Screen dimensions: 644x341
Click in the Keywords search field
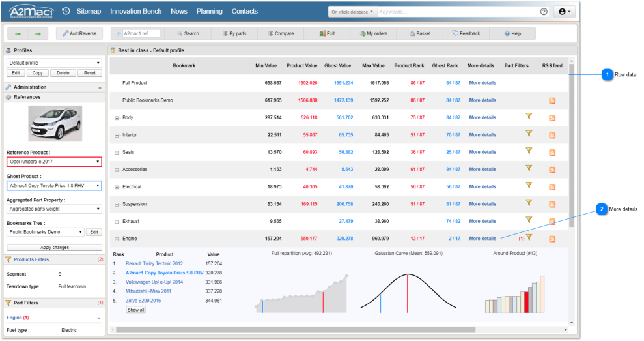coord(457,12)
